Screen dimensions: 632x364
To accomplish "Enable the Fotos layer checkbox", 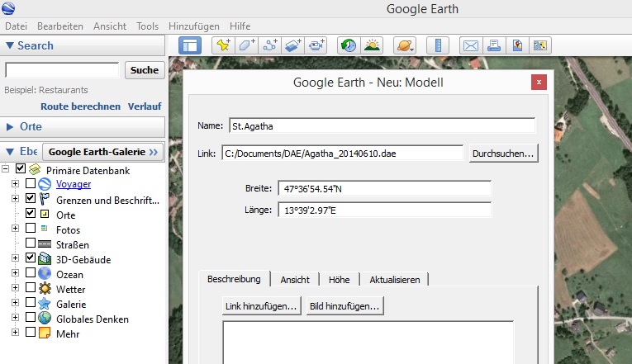I will 31,229.
